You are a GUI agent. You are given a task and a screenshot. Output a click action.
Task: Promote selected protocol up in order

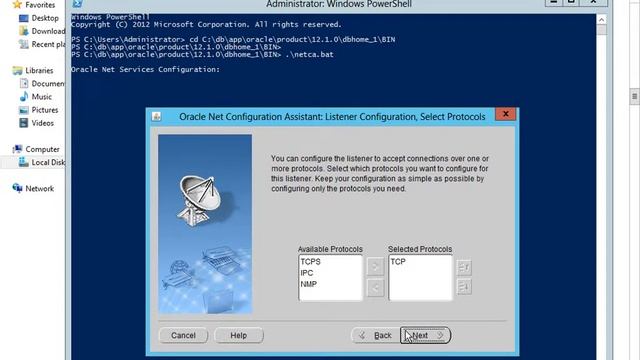(464, 267)
